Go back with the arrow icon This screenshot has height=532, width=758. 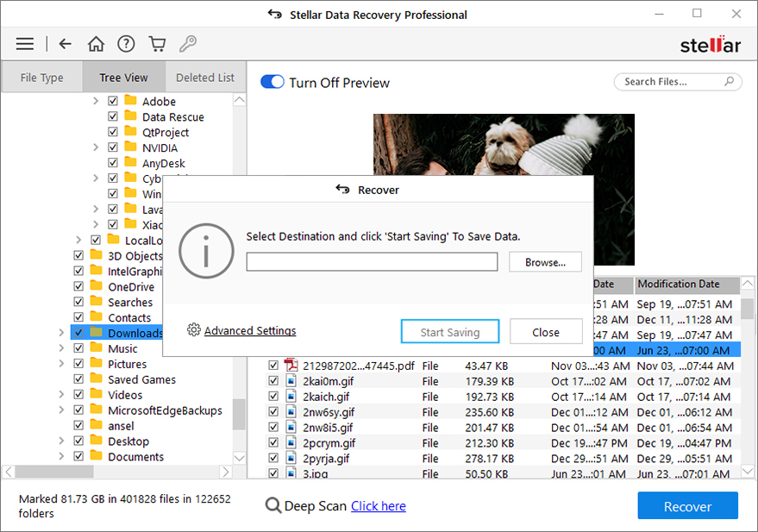click(65, 44)
